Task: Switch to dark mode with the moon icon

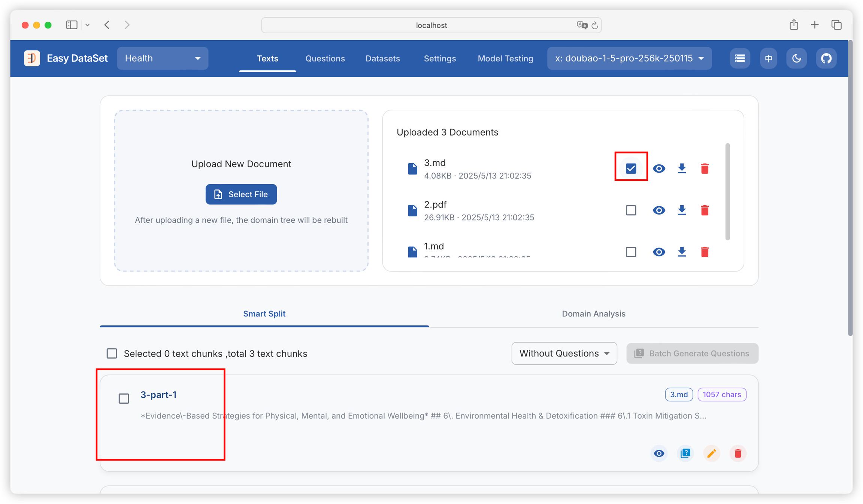Action: [x=796, y=58]
